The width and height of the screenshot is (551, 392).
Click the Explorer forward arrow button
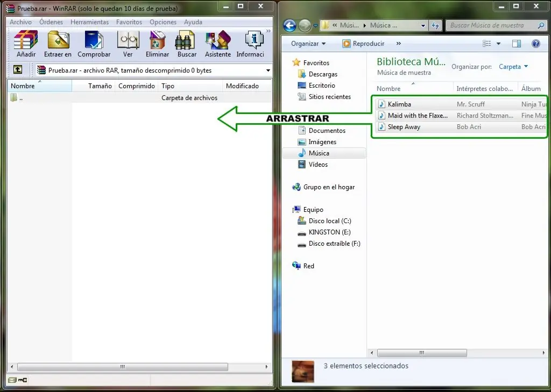click(x=305, y=26)
